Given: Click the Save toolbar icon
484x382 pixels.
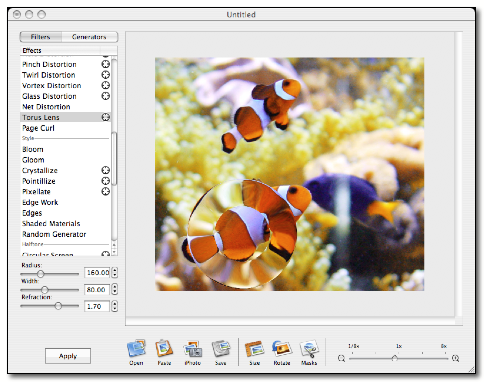Looking at the screenshot, I should (x=221, y=349).
